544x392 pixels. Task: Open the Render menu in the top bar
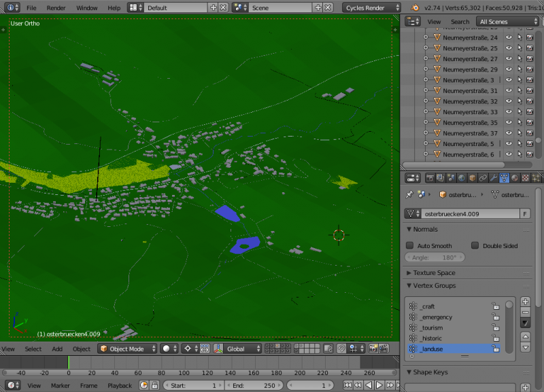tap(56, 7)
